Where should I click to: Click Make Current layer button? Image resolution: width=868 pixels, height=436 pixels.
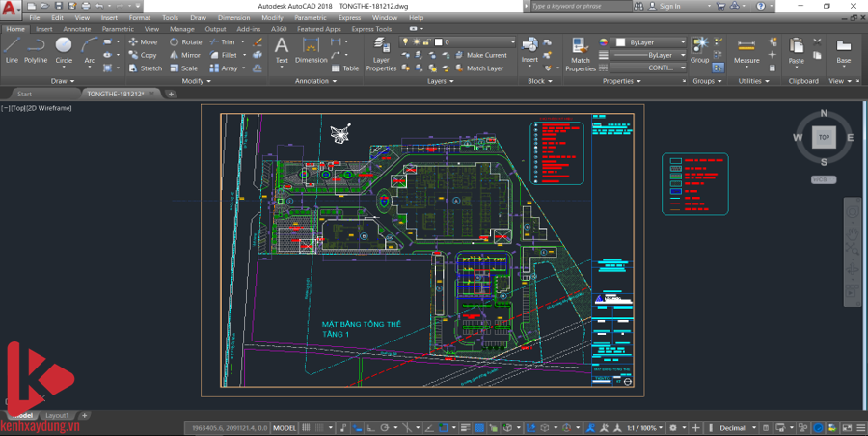[486, 55]
